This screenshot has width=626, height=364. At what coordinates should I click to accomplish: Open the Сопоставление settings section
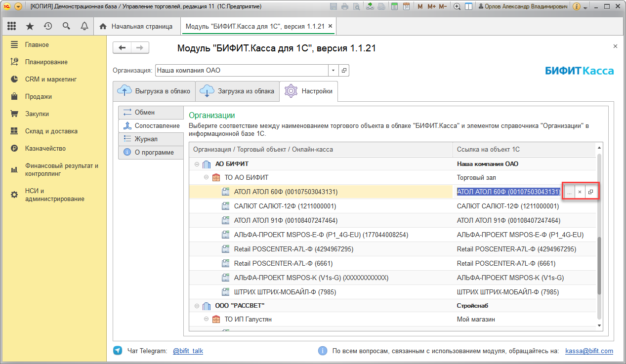pyautogui.click(x=151, y=125)
